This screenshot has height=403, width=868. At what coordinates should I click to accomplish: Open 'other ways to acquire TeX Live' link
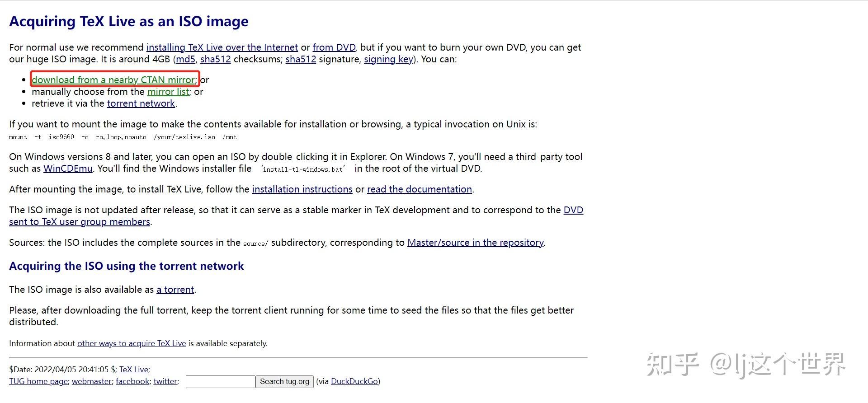(x=132, y=343)
